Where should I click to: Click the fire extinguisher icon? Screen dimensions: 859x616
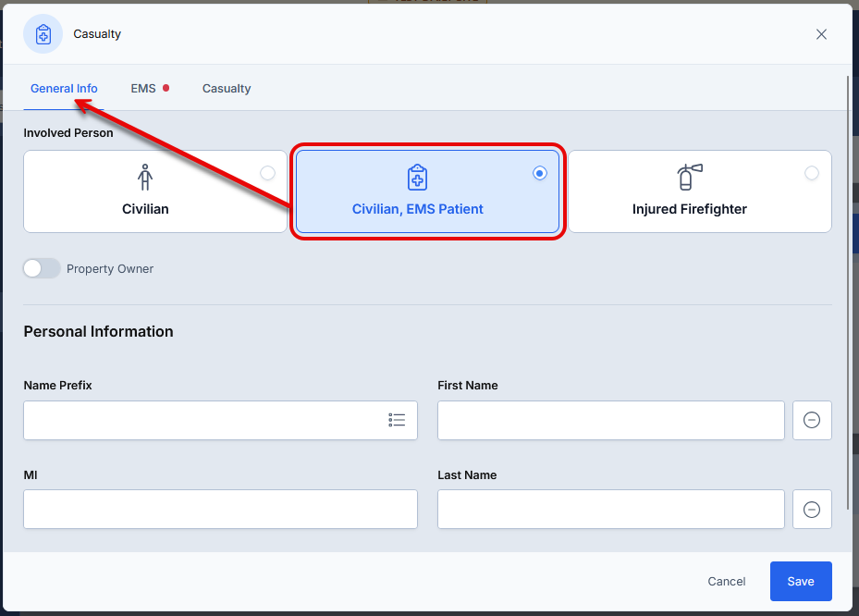tap(690, 177)
